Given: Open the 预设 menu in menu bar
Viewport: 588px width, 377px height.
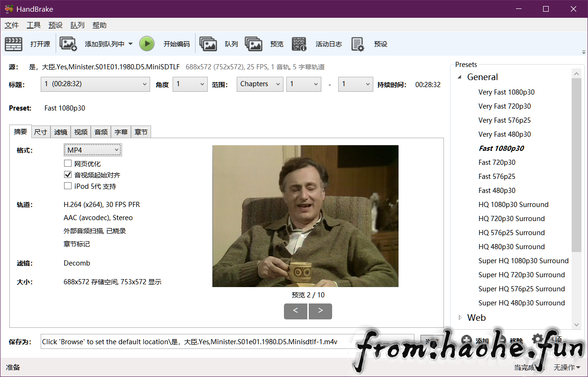Looking at the screenshot, I should [x=56, y=25].
